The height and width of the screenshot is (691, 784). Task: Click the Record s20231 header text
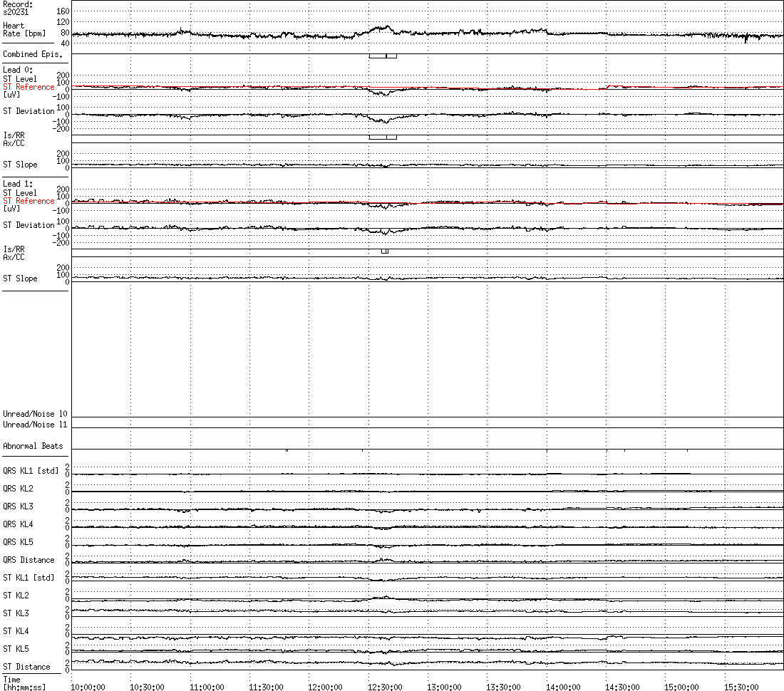tap(18, 8)
